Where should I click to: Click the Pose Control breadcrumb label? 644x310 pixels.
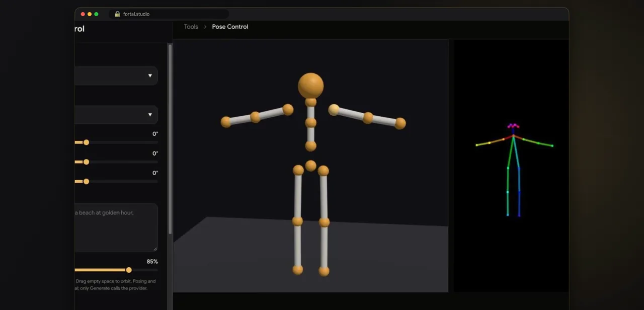[x=230, y=27]
